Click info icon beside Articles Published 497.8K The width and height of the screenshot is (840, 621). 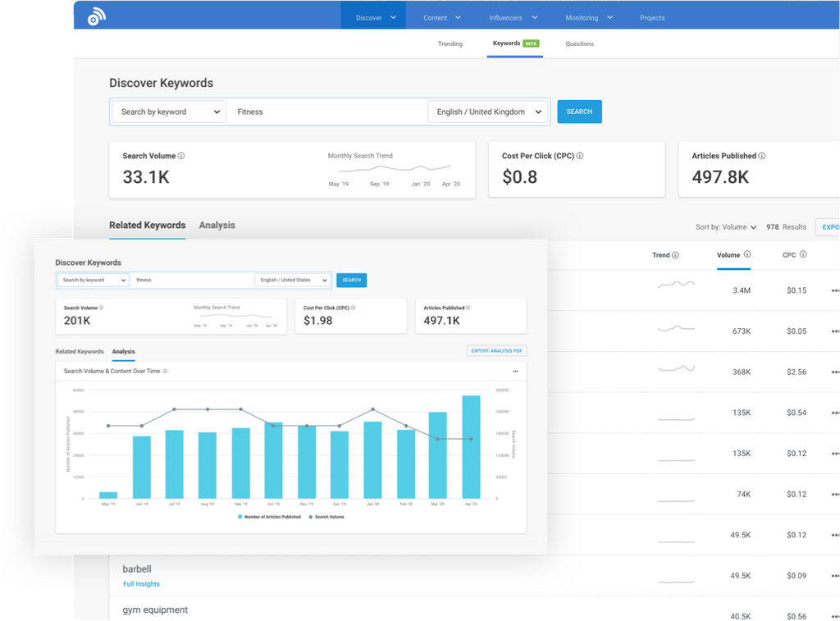click(762, 156)
